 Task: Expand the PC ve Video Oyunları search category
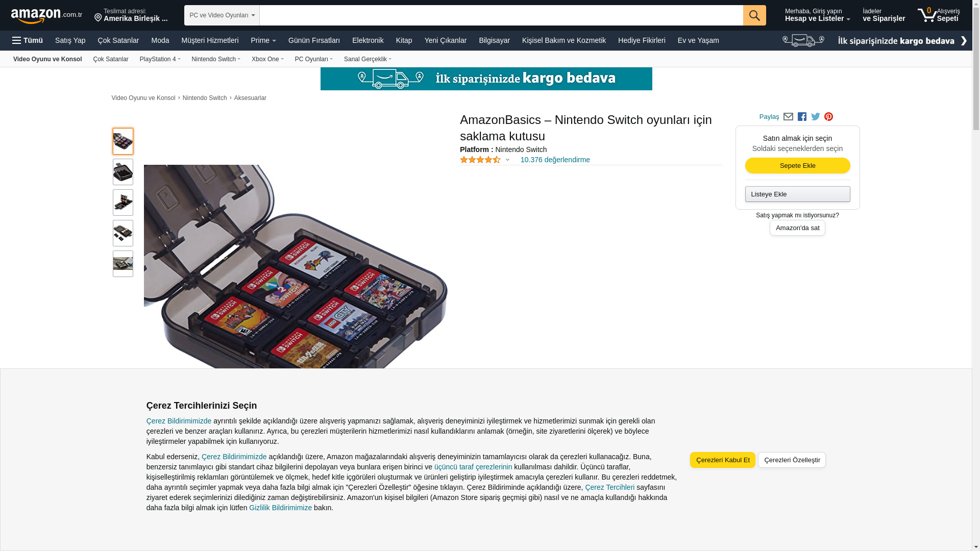pos(222,15)
